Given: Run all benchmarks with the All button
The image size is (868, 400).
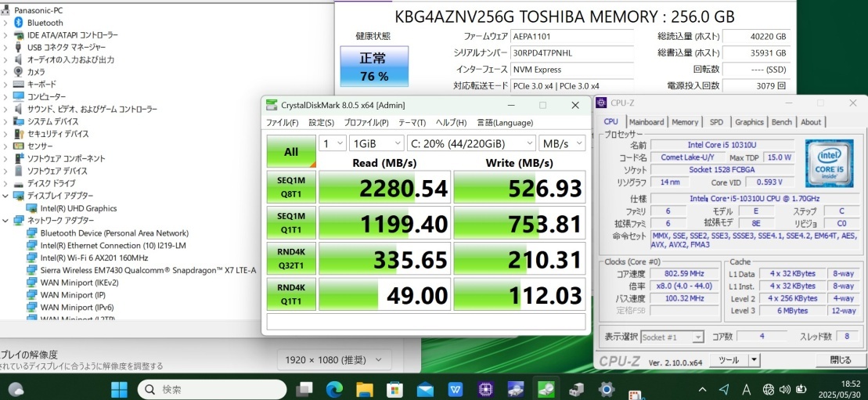Looking at the screenshot, I should click(x=291, y=151).
